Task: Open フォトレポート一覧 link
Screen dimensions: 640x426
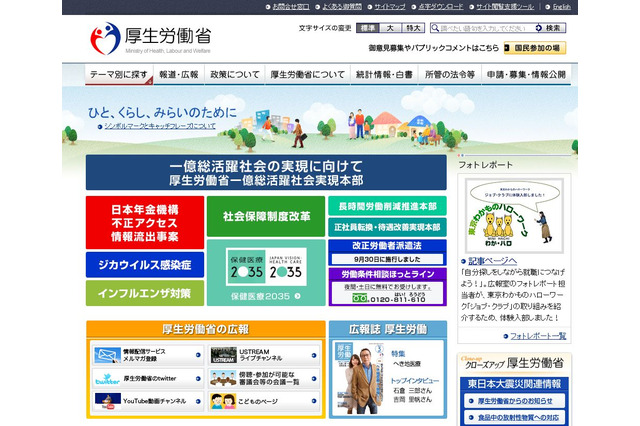Action: point(538,336)
